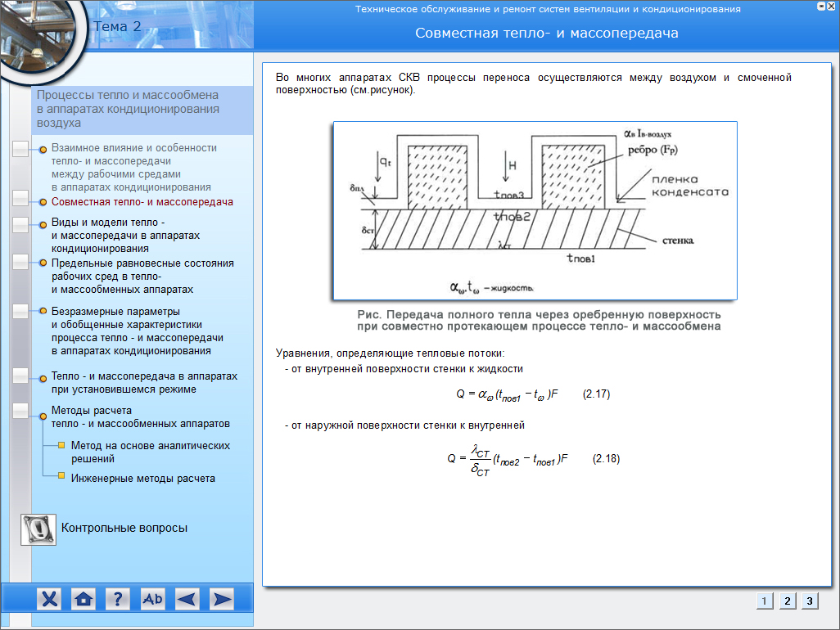Select page 1 indicator in pager
The height and width of the screenshot is (630, 840).
(x=764, y=601)
